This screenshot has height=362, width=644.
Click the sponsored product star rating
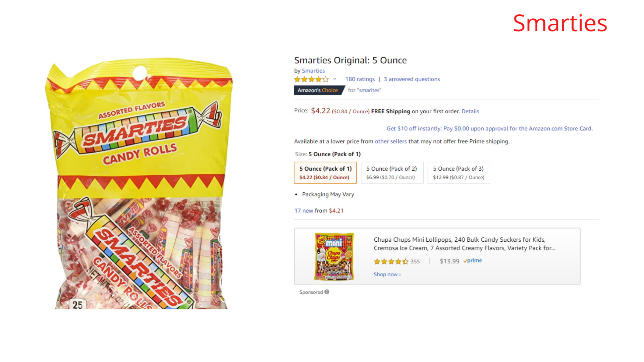391,261
